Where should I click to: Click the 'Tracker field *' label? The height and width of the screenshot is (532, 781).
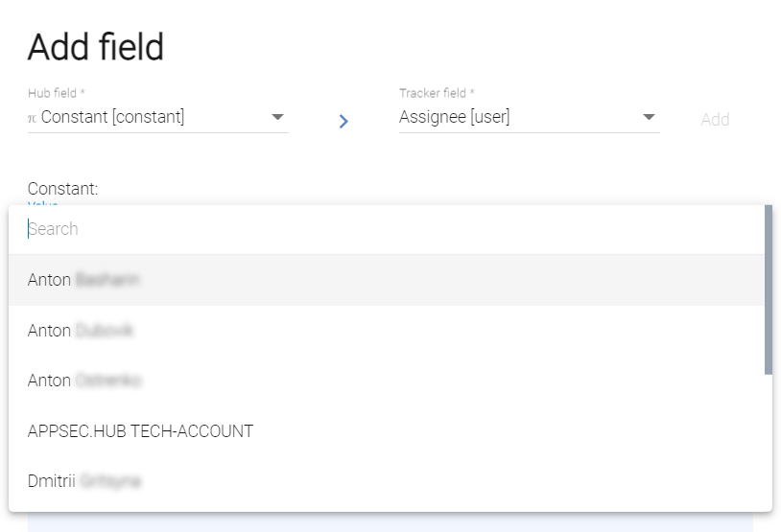437,93
